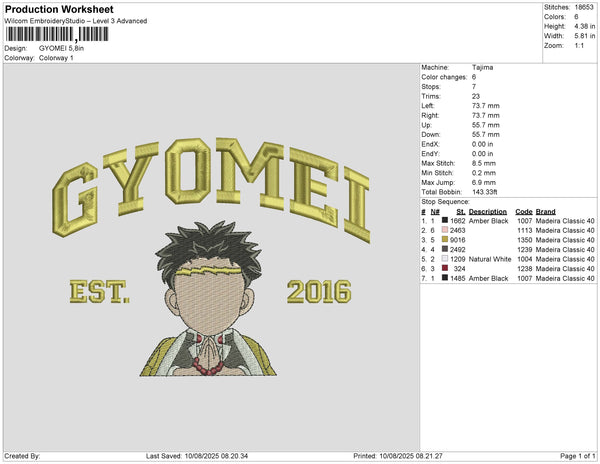The width and height of the screenshot is (600, 464).
Task: Click the 'Created By:' footer label
Action: coord(22,456)
